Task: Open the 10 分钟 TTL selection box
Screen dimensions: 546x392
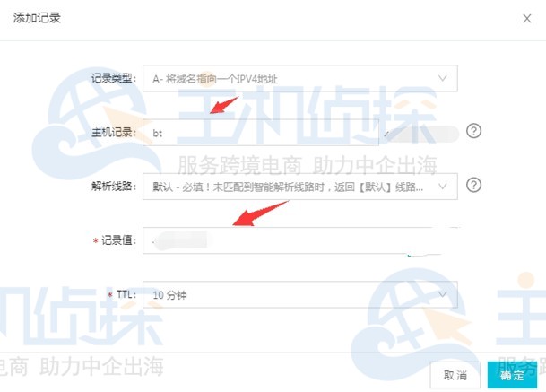Action: pos(300,295)
